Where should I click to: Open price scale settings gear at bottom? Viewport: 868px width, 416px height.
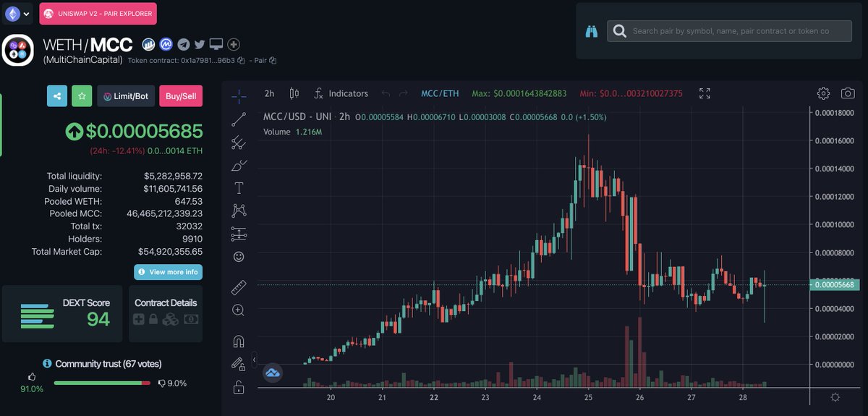(835, 397)
